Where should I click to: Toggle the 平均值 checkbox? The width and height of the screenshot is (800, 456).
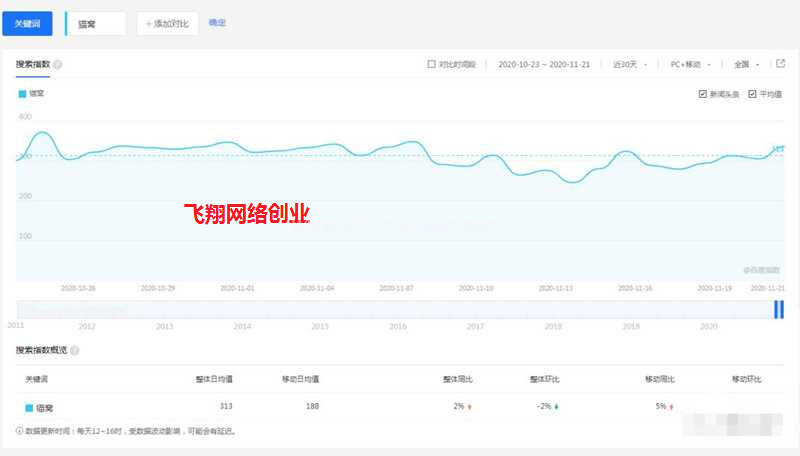pos(752,94)
